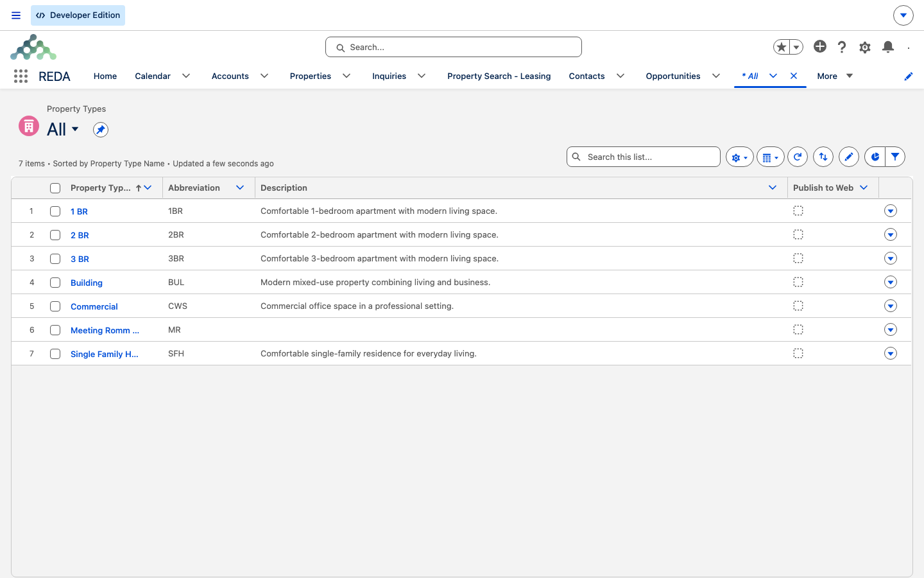Open the Commercial property type link
Image resolution: width=924 pixels, height=578 pixels.
94,306
